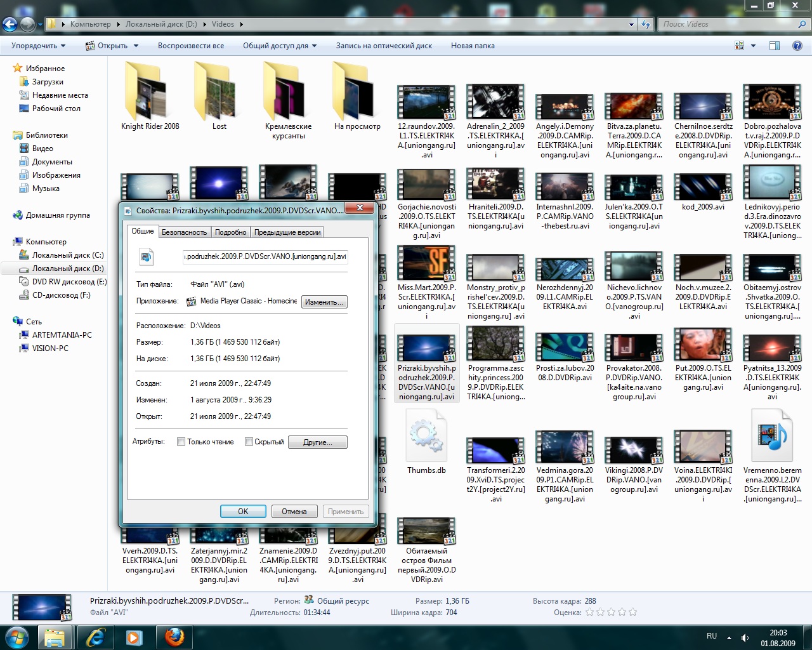Open the 'Общий доступ для' dropdown
This screenshot has height=650, width=812.
(279, 46)
